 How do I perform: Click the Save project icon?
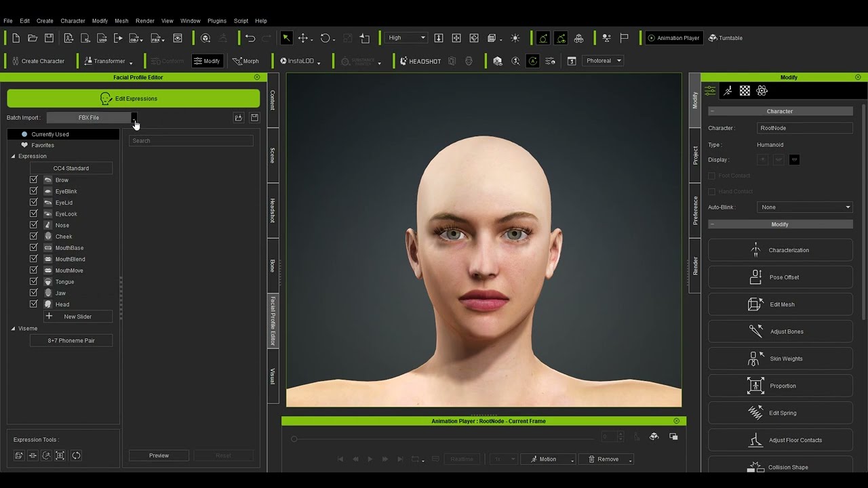(x=49, y=38)
